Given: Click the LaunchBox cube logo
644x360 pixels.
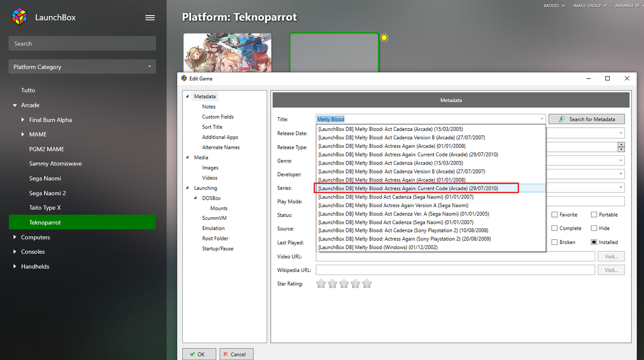Looking at the screenshot, I should pyautogui.click(x=20, y=17).
